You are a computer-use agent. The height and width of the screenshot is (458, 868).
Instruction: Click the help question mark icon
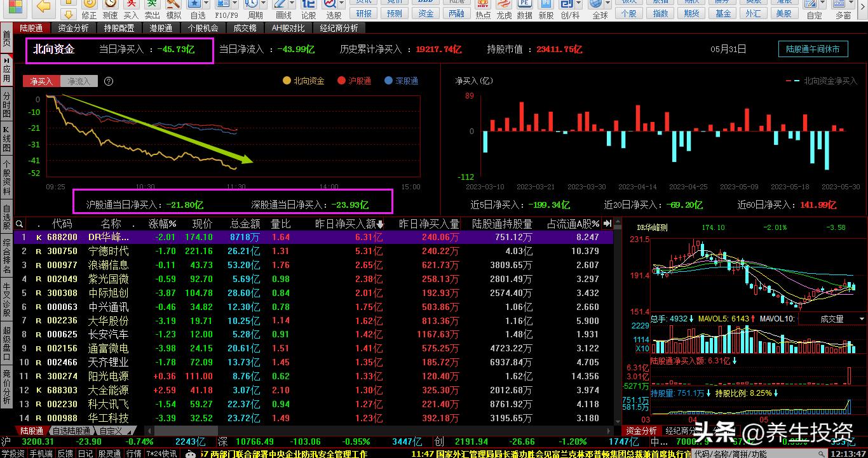(x=109, y=81)
